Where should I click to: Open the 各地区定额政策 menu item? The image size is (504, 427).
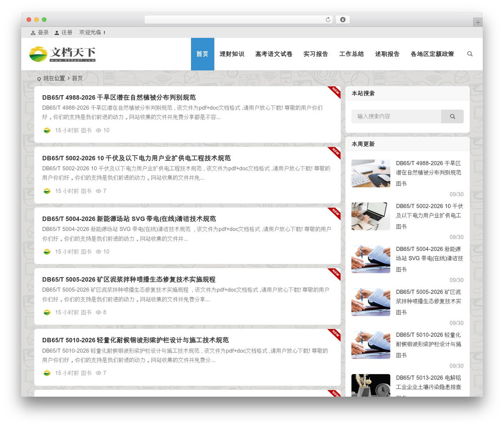(x=432, y=54)
